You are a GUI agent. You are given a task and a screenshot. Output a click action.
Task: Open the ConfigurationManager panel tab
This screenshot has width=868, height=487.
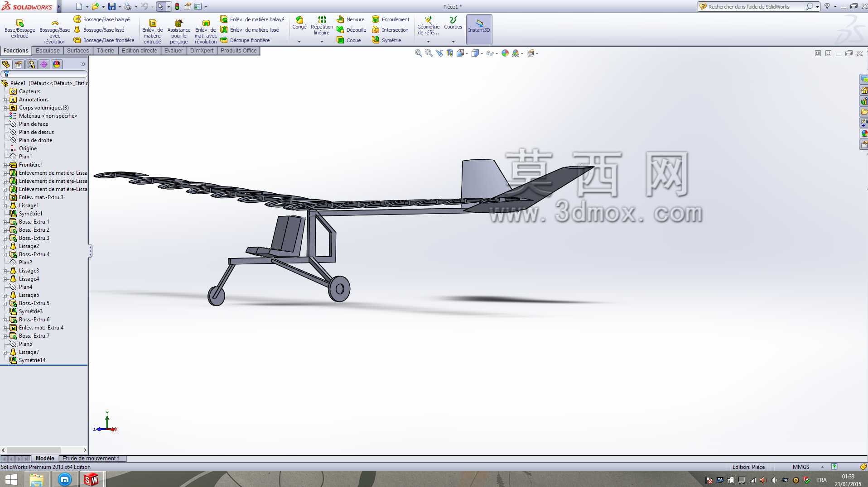coord(31,64)
